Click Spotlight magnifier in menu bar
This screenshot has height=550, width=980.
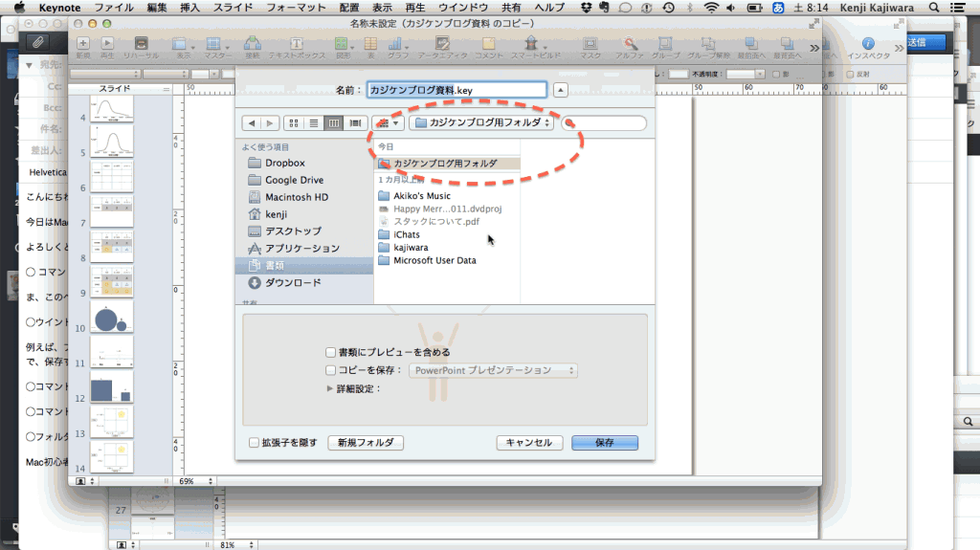click(934, 8)
